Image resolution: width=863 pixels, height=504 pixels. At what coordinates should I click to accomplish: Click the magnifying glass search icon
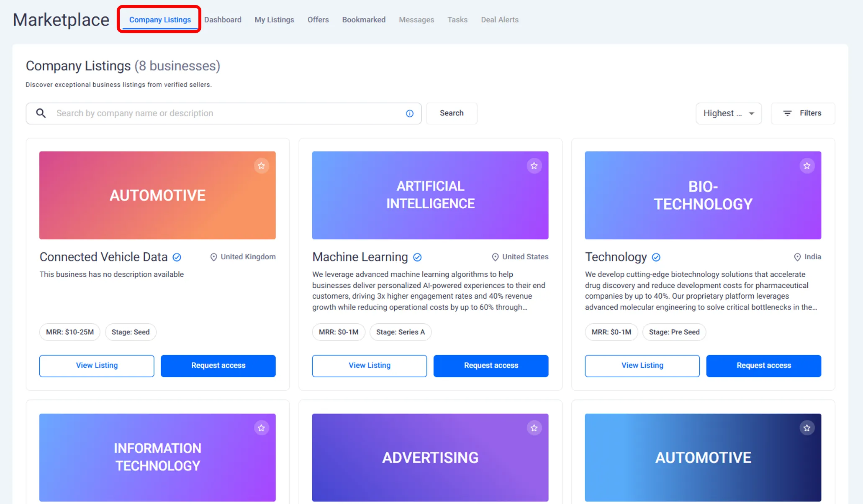pyautogui.click(x=41, y=113)
